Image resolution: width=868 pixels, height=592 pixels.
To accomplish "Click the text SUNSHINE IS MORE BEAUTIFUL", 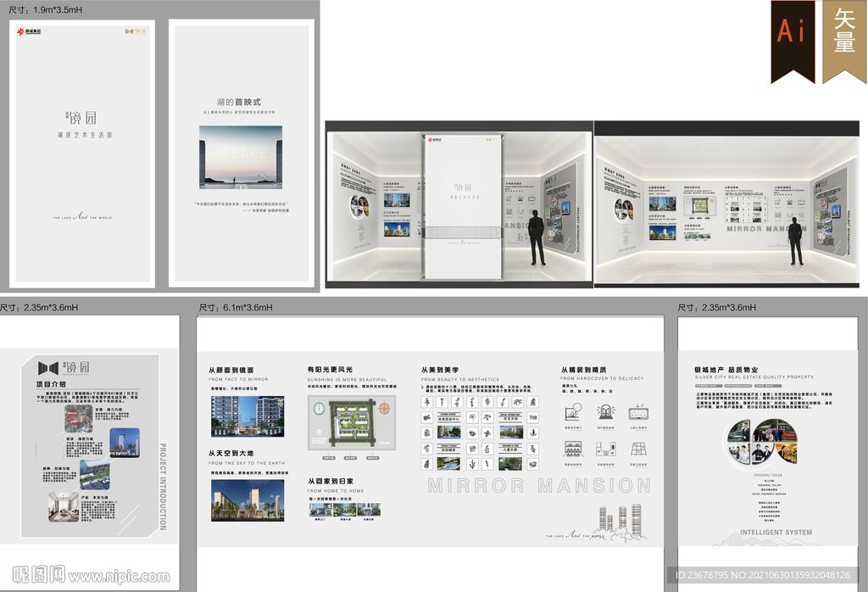I will coord(347,380).
